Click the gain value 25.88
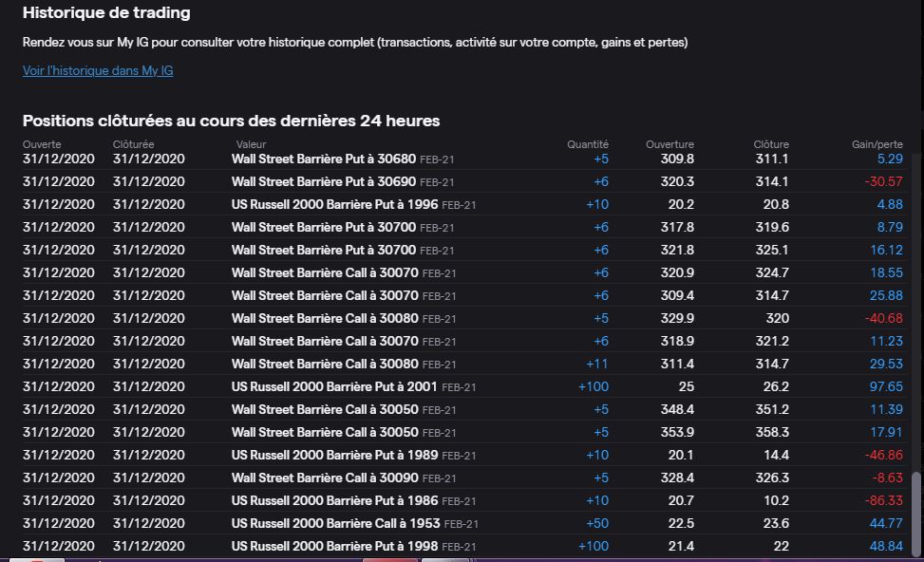 click(886, 296)
